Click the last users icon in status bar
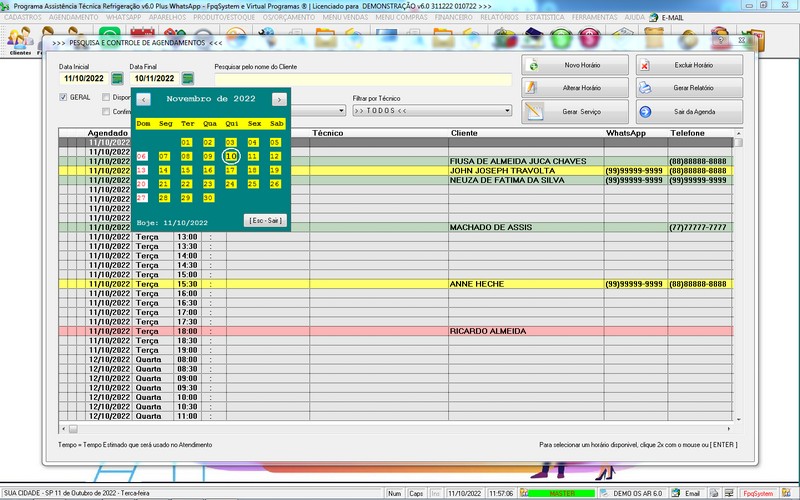 click(786, 493)
